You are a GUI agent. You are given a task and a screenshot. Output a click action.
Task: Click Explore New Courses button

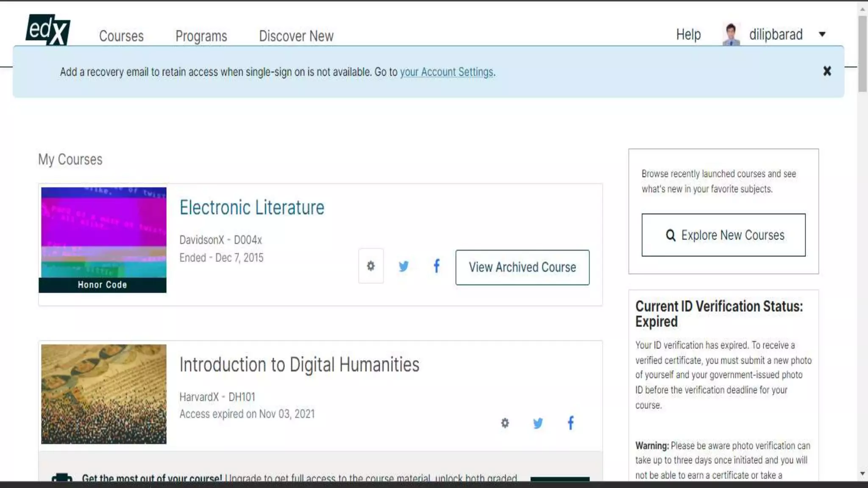tap(723, 235)
